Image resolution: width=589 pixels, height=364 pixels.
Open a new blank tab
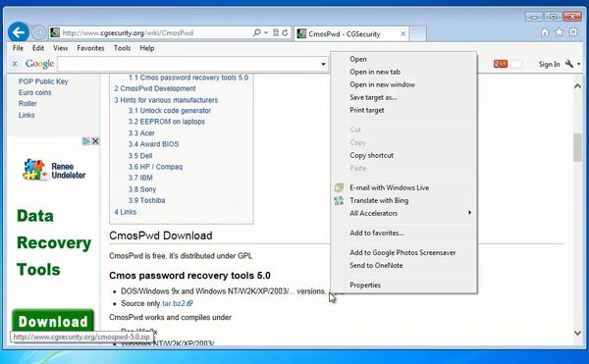[418, 33]
